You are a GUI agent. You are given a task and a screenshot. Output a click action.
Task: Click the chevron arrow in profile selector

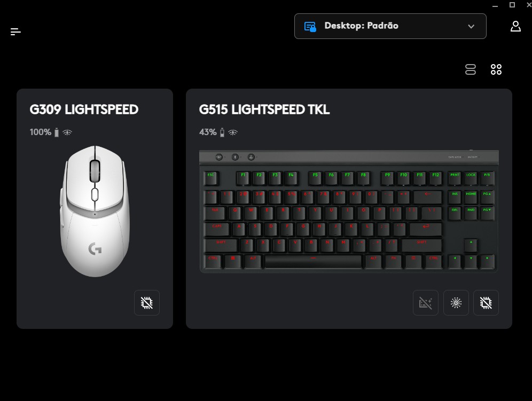coord(471,27)
